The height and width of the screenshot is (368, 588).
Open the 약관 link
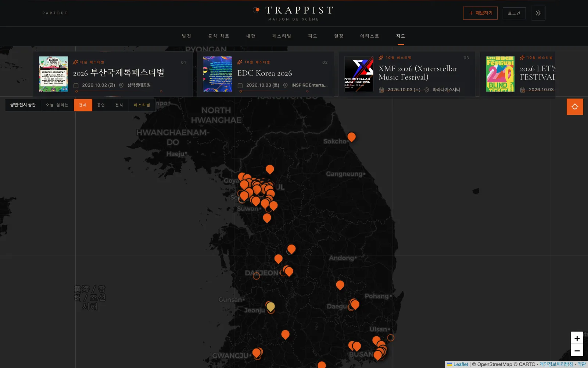581,364
